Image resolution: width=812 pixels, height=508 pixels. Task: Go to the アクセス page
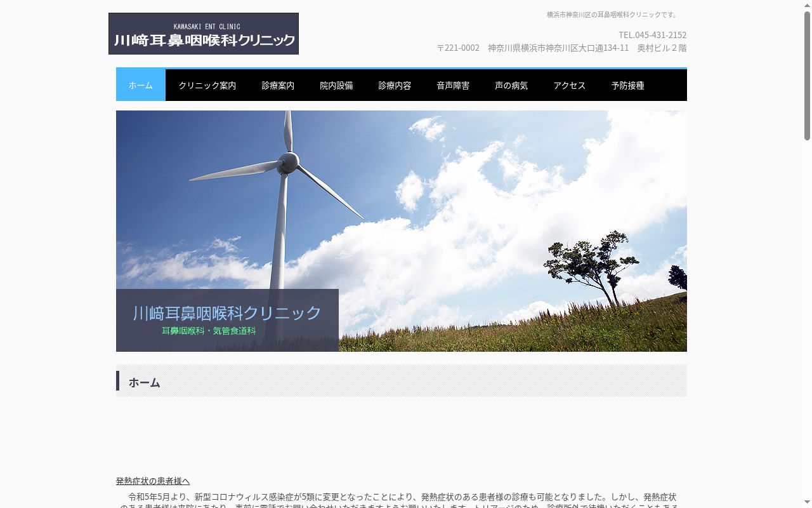(570, 85)
